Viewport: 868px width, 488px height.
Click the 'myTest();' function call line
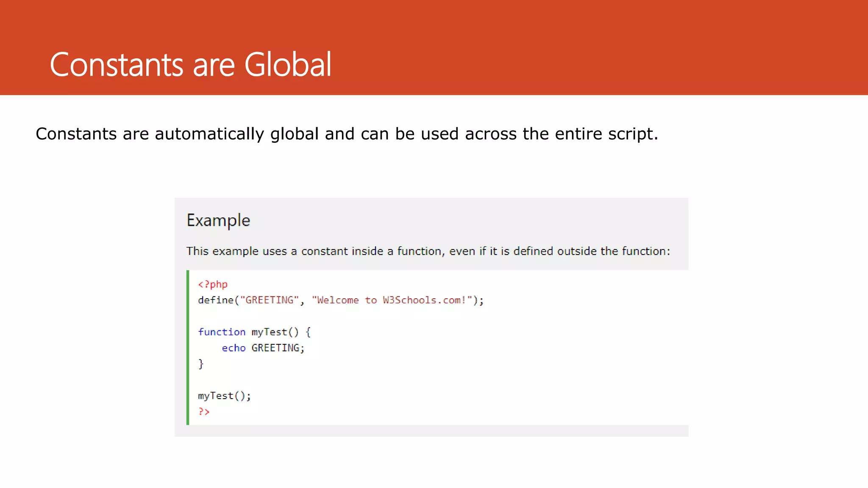click(x=224, y=396)
